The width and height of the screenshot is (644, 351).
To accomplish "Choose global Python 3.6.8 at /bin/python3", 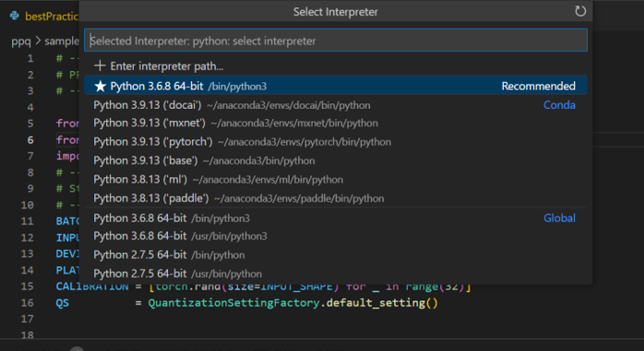I will coord(336,218).
